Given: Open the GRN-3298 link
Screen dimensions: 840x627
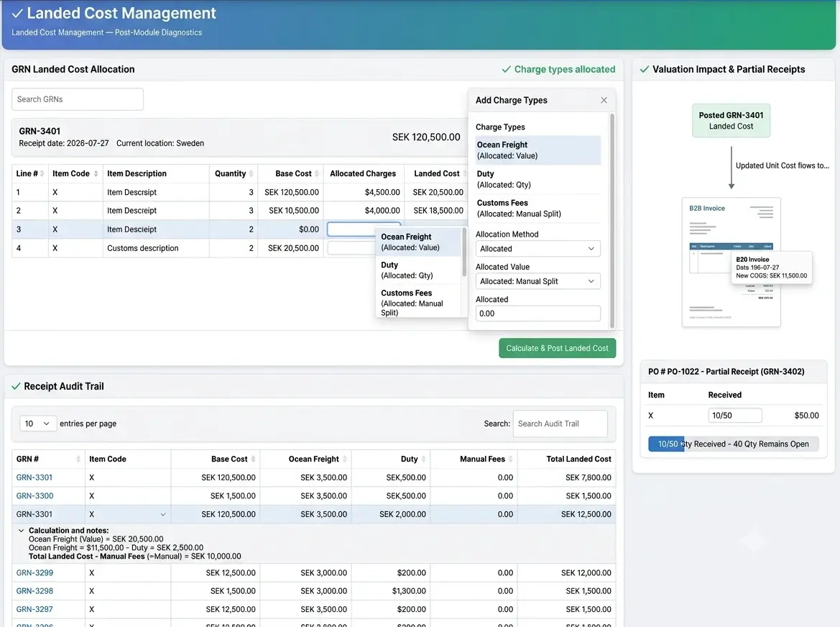Looking at the screenshot, I should (x=34, y=591).
